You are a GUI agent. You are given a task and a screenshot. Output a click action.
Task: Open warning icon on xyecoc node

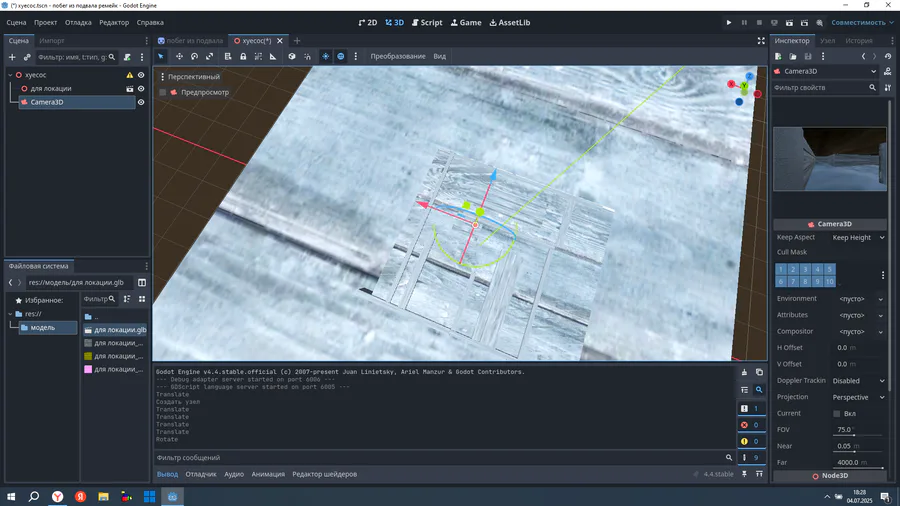click(x=130, y=75)
